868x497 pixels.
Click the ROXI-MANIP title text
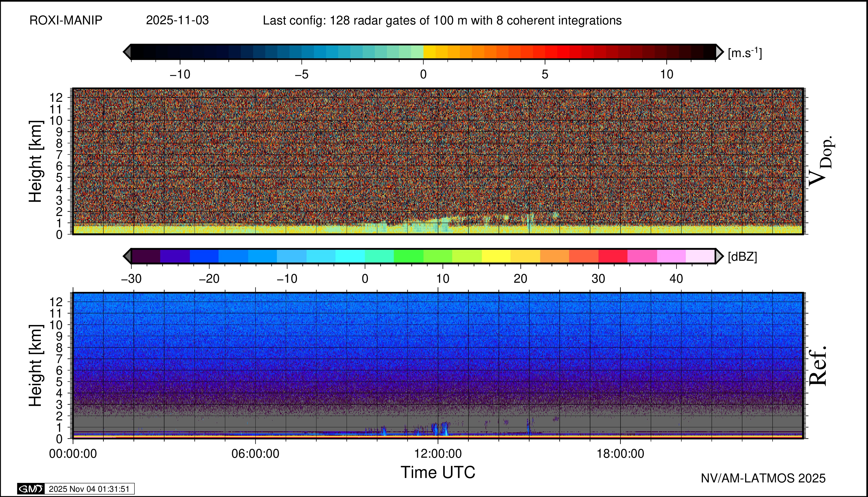[66, 21]
